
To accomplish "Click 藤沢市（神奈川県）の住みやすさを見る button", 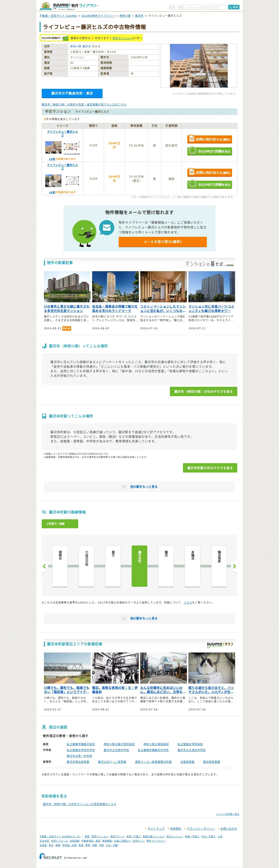I will click(203, 392).
